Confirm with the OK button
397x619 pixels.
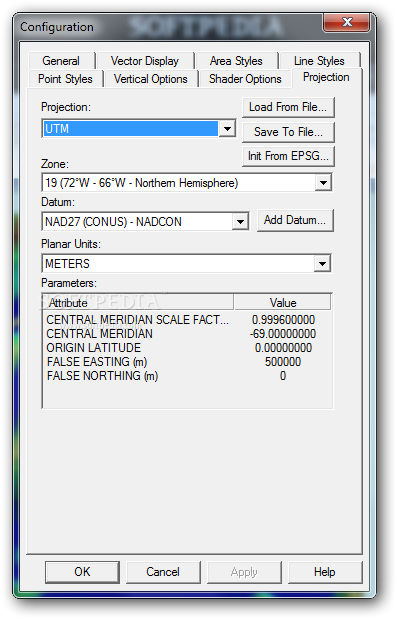click(82, 572)
